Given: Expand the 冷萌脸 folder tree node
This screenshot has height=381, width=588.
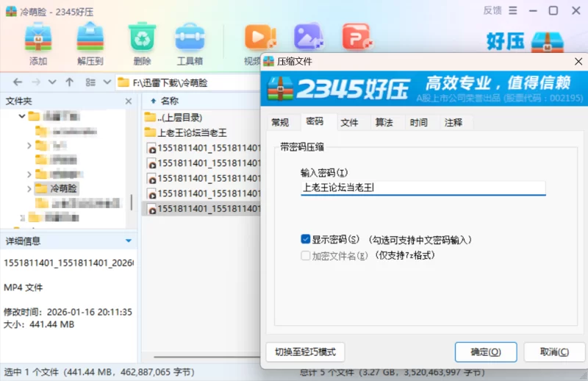Looking at the screenshot, I should tap(29, 189).
